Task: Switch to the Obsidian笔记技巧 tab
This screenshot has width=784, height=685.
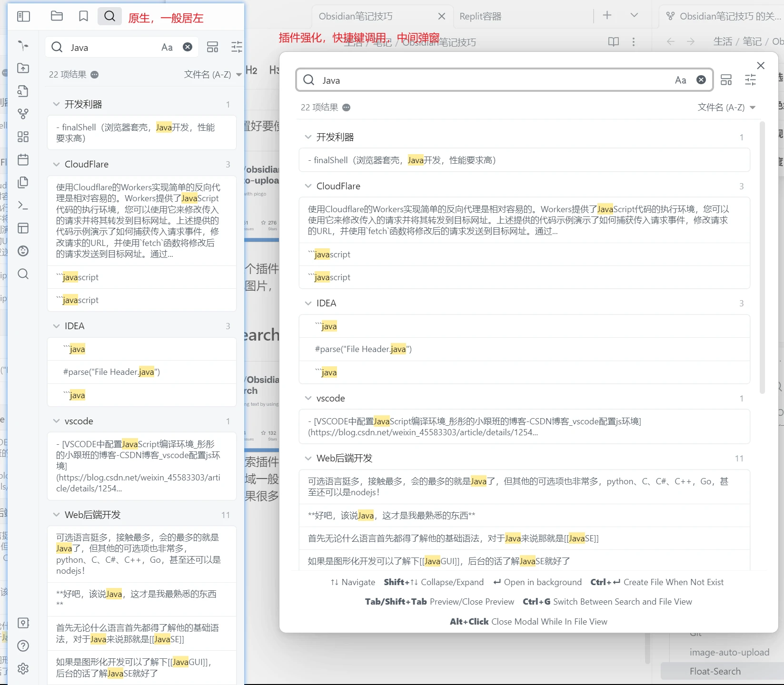Action: tap(356, 16)
